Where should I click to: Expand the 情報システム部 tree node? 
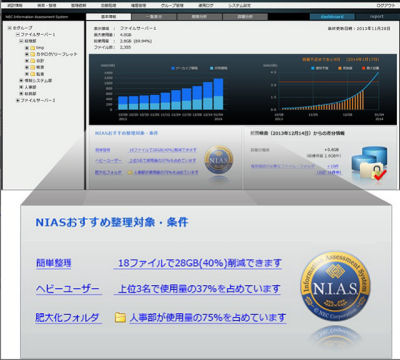21,80
